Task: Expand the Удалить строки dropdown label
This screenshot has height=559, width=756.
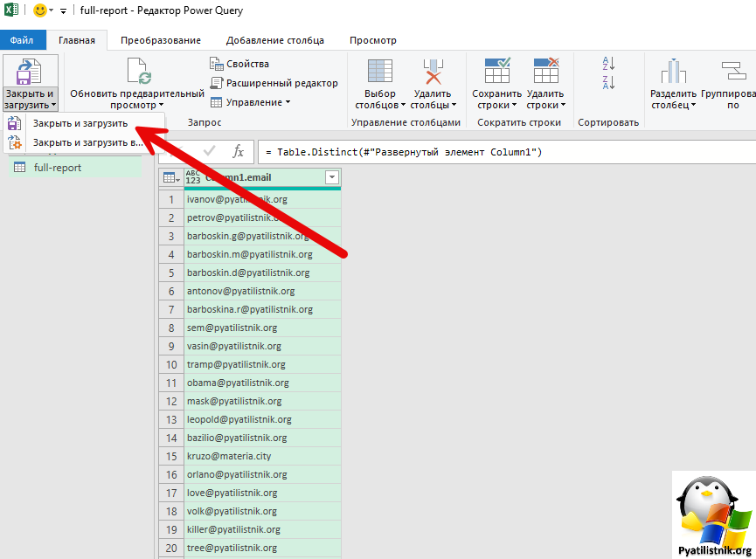Action: click(545, 100)
